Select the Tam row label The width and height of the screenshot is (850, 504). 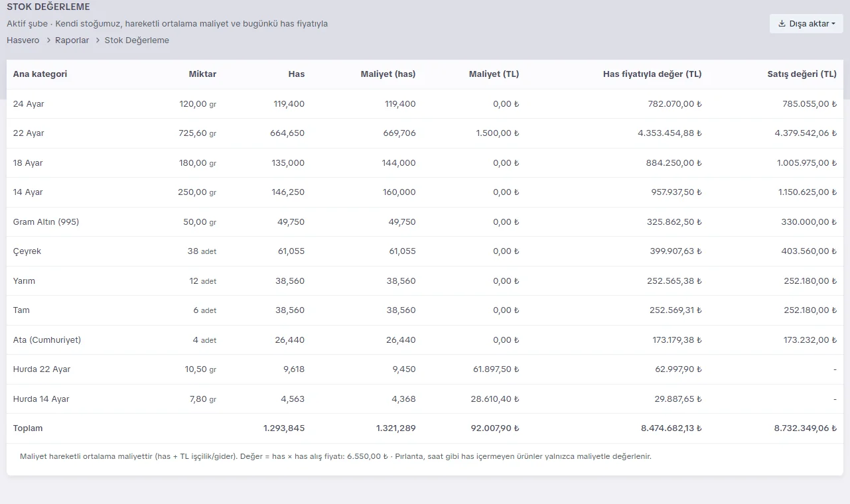(x=21, y=310)
